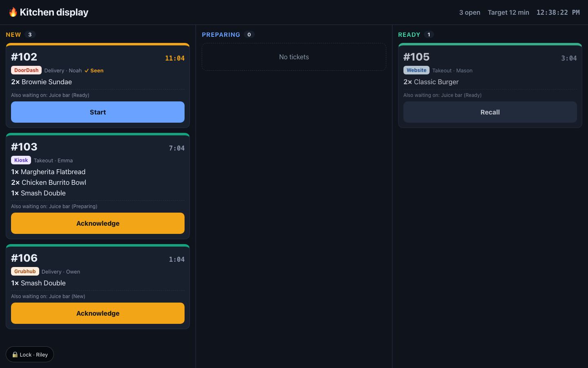
Task: Click the Kitchen display title
Action: point(54,12)
